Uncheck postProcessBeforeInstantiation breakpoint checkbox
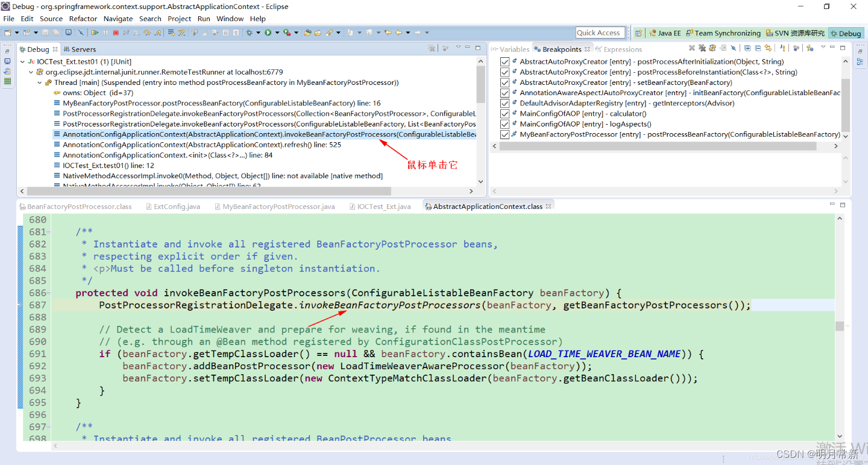 [x=505, y=72]
